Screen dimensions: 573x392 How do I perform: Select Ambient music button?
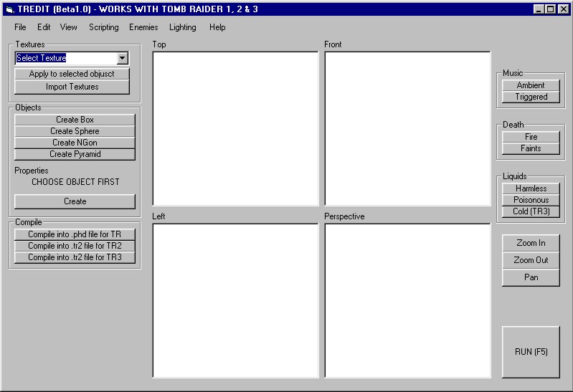click(531, 85)
